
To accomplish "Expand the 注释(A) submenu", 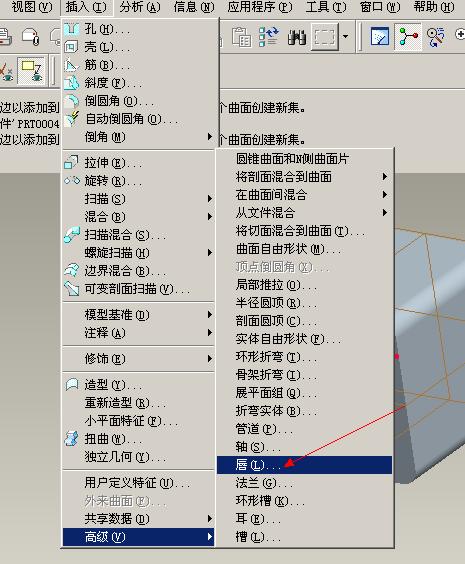I will (x=139, y=333).
